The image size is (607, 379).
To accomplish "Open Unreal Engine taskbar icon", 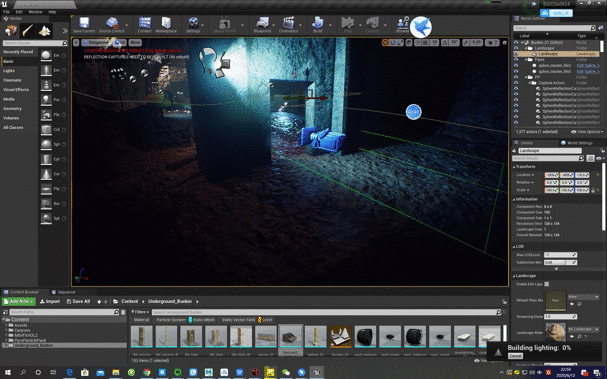I will click(317, 372).
